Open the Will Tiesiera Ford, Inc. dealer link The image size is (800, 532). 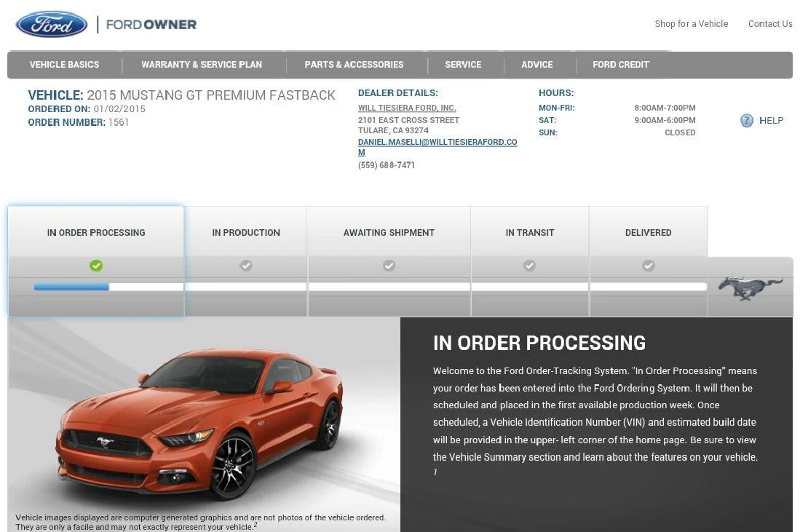tap(407, 108)
